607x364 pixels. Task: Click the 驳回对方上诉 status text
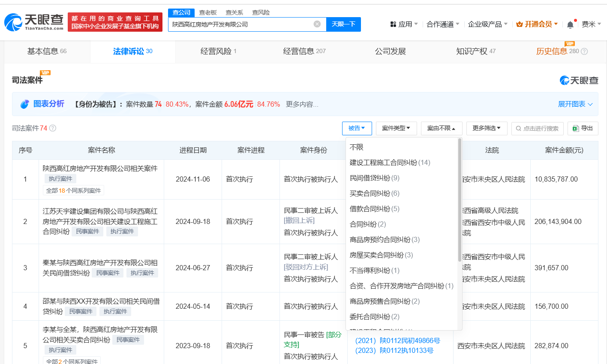tap(306, 267)
